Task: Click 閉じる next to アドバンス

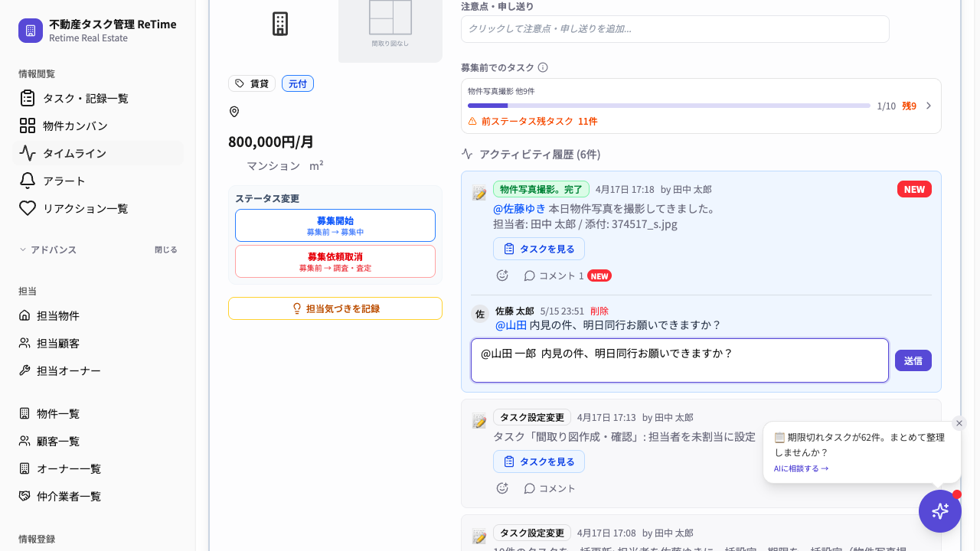Action: 165,249
